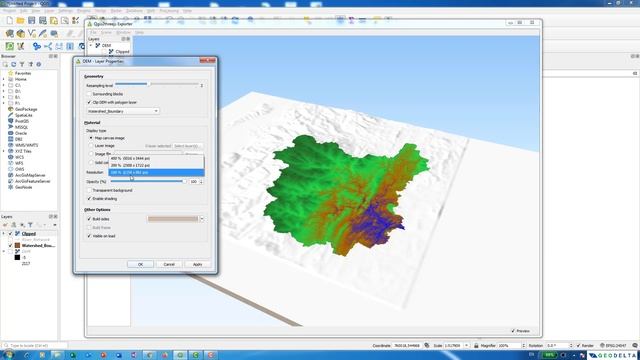Click the lock icon next to Scale
640x360 pixels.
click(x=476, y=345)
